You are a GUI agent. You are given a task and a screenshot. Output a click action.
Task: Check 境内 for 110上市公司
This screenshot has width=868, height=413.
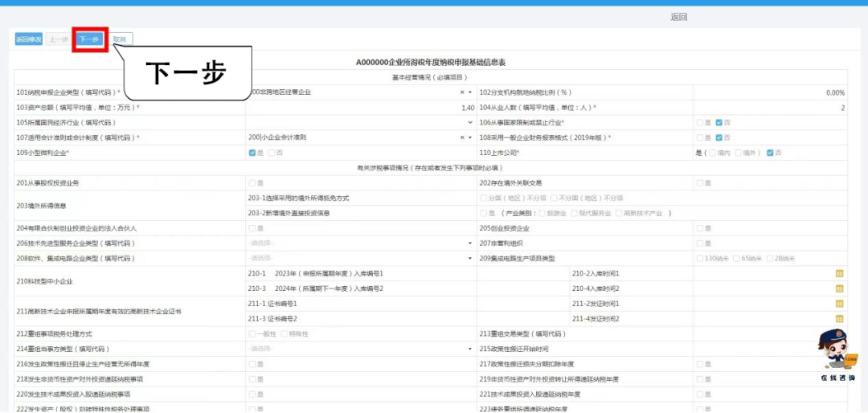click(x=712, y=153)
